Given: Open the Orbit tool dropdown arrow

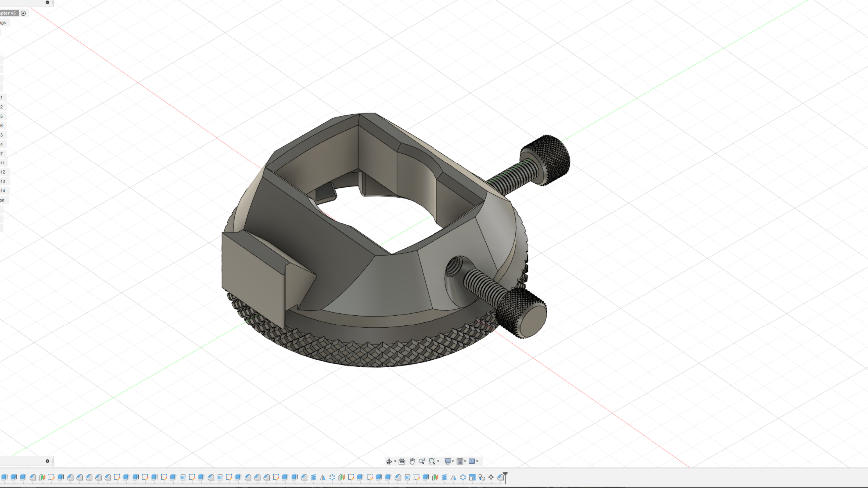Looking at the screenshot, I should [395, 461].
